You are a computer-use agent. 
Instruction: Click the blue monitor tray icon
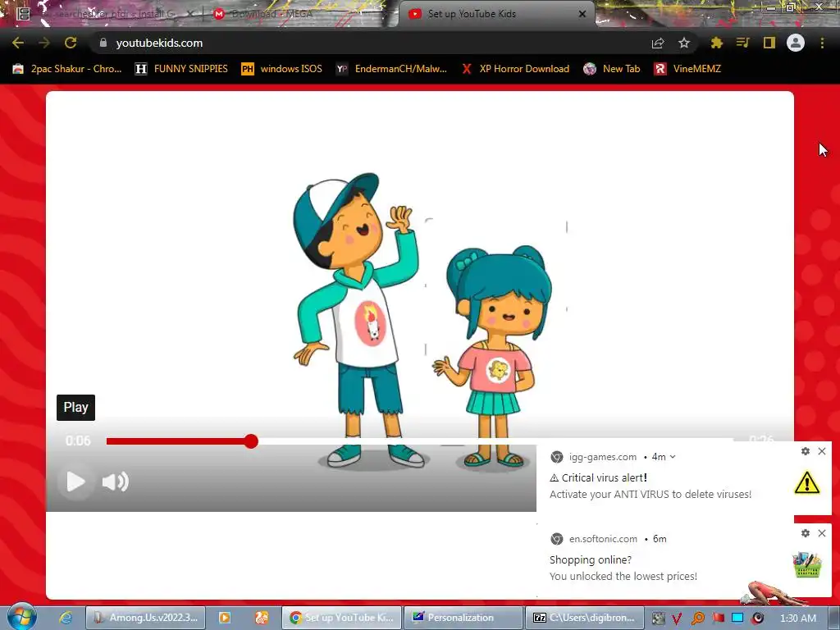pyautogui.click(x=737, y=619)
